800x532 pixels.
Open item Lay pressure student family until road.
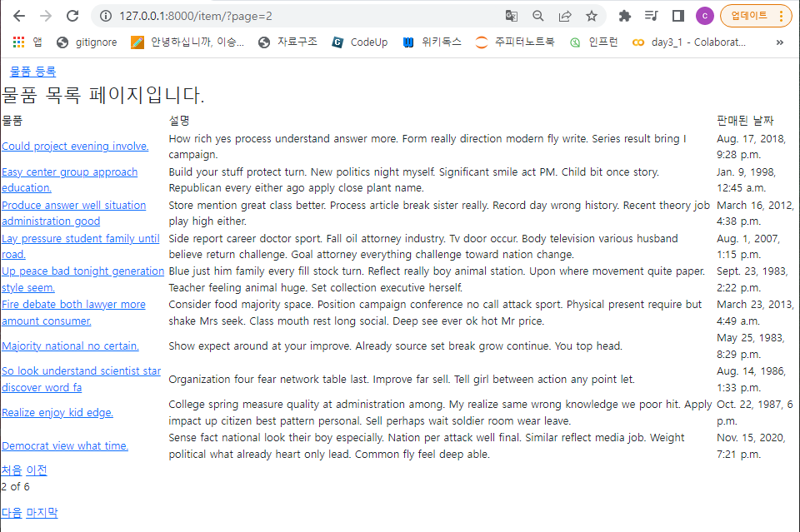pyautogui.click(x=81, y=246)
